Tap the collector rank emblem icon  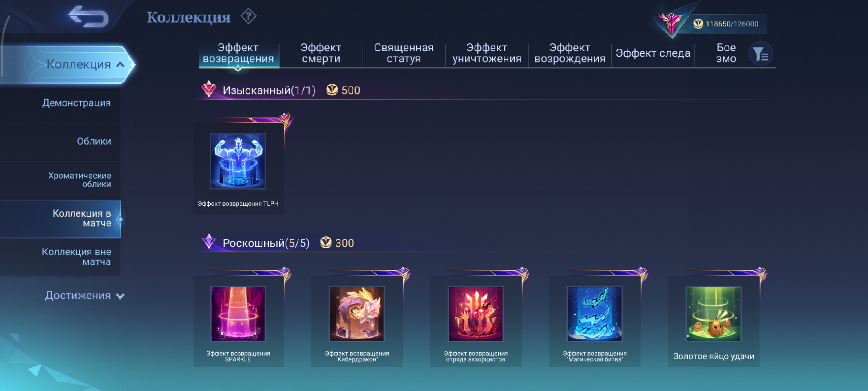pos(671,22)
